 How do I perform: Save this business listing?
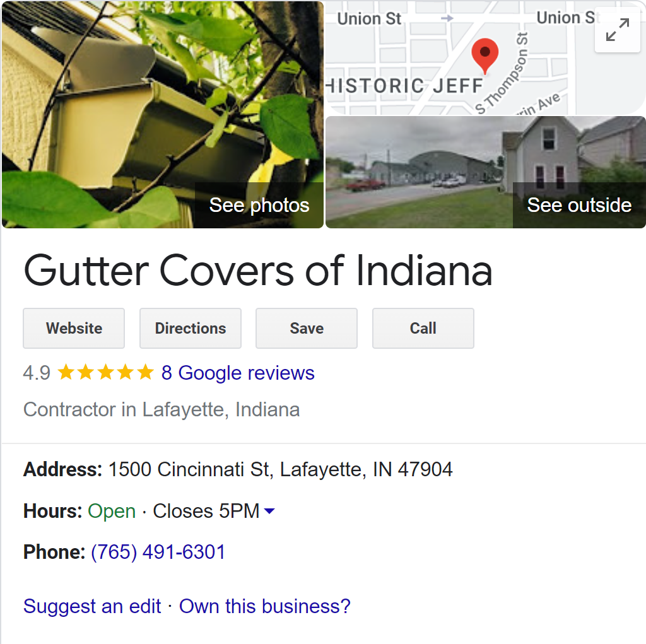coord(307,328)
